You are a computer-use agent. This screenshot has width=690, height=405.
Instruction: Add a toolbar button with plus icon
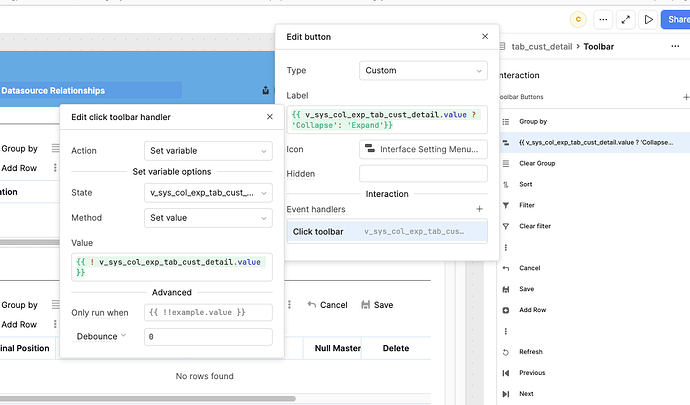(x=686, y=97)
